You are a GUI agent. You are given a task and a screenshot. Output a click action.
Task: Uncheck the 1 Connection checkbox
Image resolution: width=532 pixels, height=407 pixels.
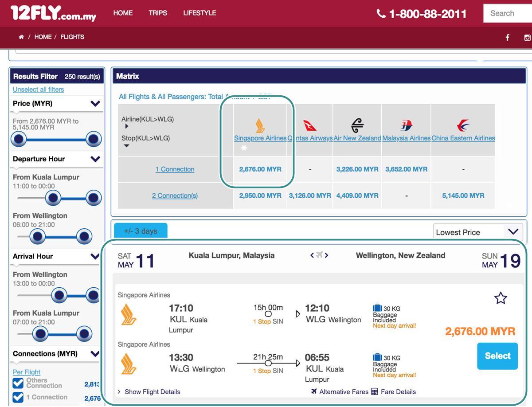pyautogui.click(x=18, y=397)
